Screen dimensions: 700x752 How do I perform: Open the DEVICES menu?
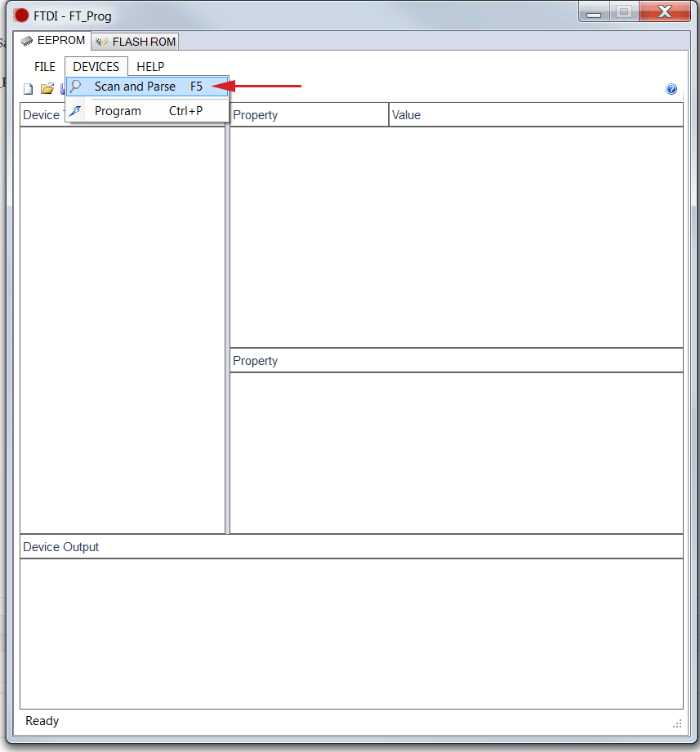point(96,66)
